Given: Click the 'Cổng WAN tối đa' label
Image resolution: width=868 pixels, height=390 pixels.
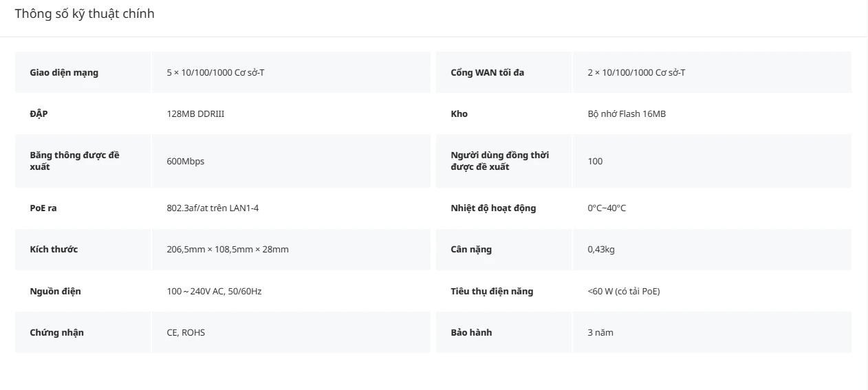Looking at the screenshot, I should coord(487,72).
